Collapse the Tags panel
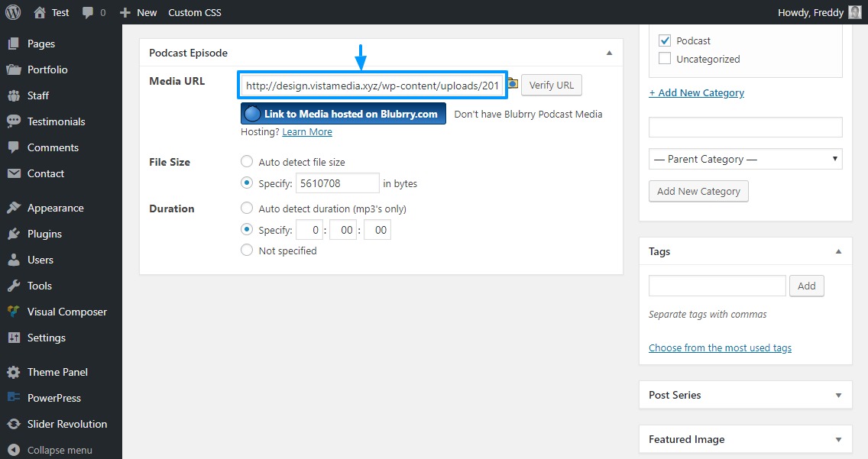868x459 pixels. 839,251
